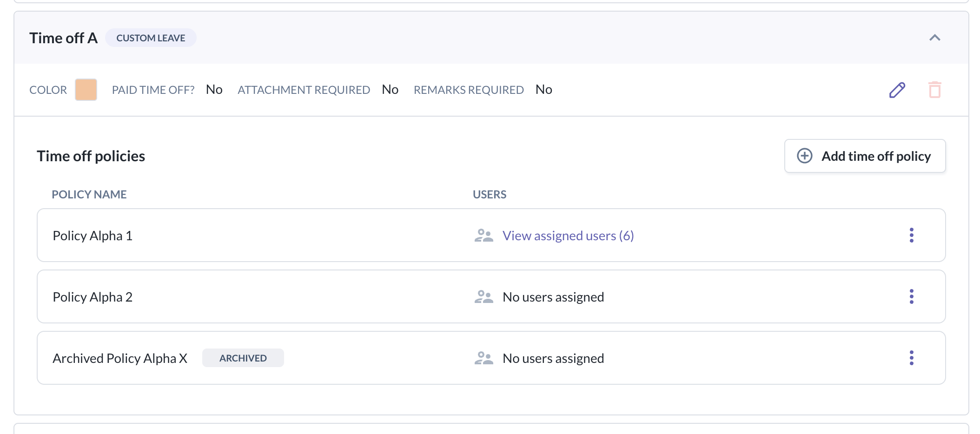This screenshot has width=980, height=434.
Task: Open kebab menu for Policy Alpha 1
Action: click(x=911, y=236)
